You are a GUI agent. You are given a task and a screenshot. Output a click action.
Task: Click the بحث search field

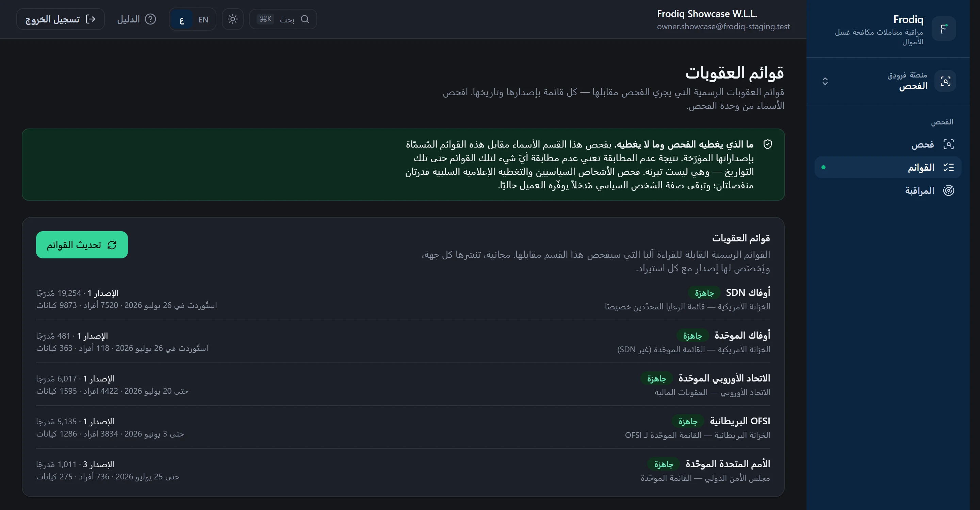[x=283, y=19]
